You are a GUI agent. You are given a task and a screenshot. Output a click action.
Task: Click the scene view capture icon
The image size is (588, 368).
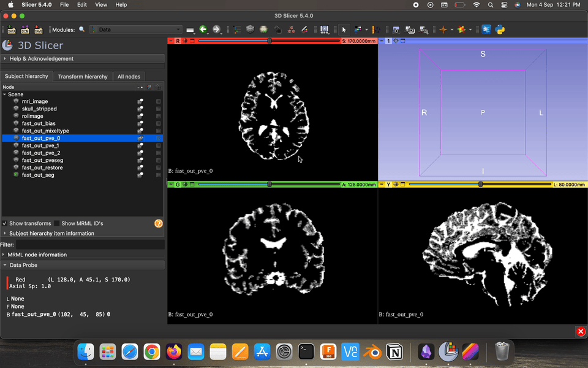click(x=410, y=29)
